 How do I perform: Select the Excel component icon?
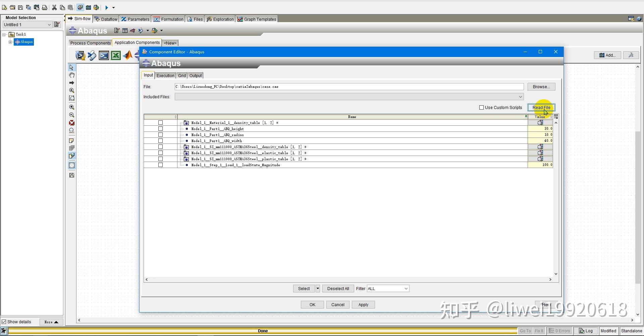tap(116, 55)
